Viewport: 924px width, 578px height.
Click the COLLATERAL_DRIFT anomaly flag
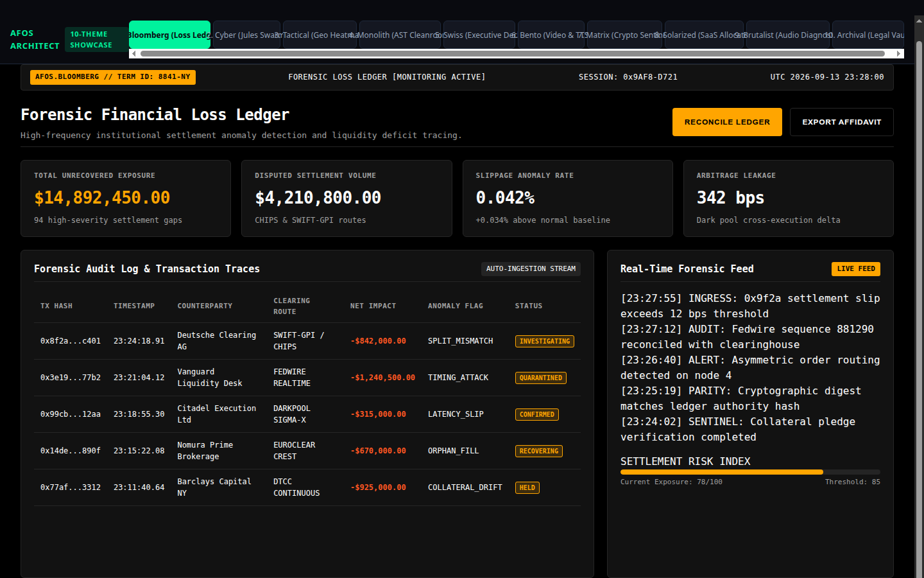point(465,487)
